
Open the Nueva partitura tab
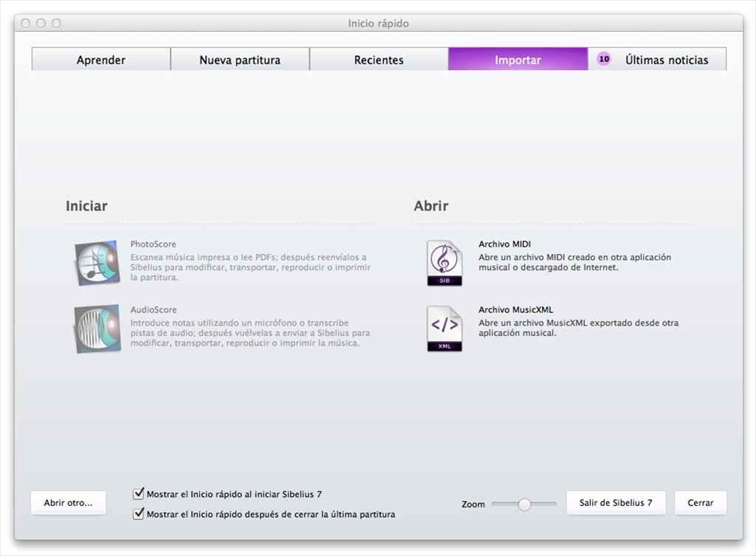(x=240, y=59)
